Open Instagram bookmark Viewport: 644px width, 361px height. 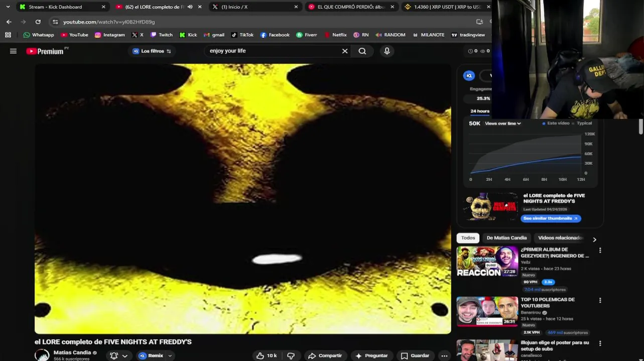pyautogui.click(x=109, y=35)
